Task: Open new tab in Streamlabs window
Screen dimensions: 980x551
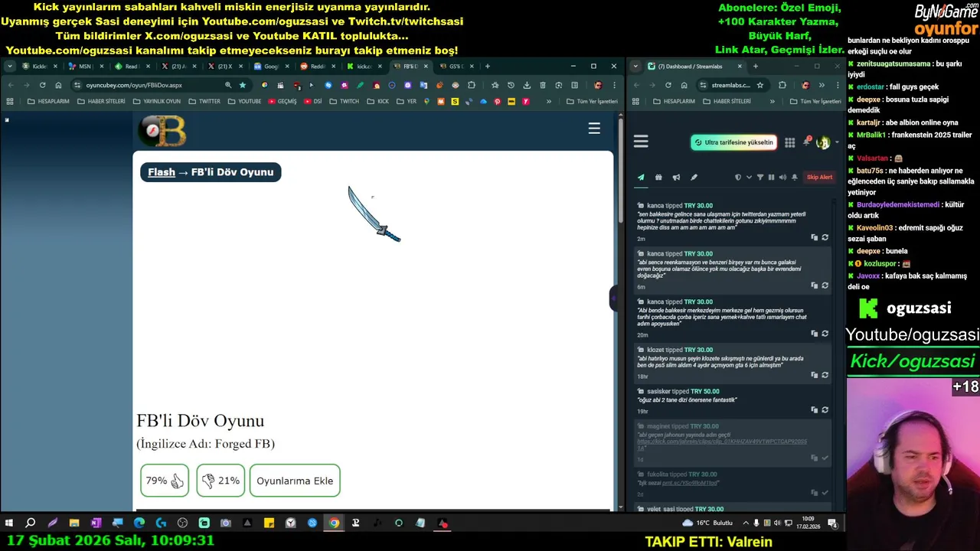Action: pyautogui.click(x=756, y=67)
